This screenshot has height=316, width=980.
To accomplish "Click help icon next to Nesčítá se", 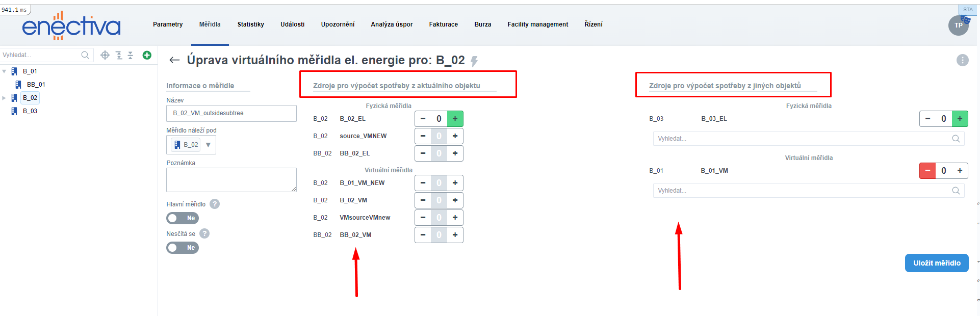I will coord(204,233).
